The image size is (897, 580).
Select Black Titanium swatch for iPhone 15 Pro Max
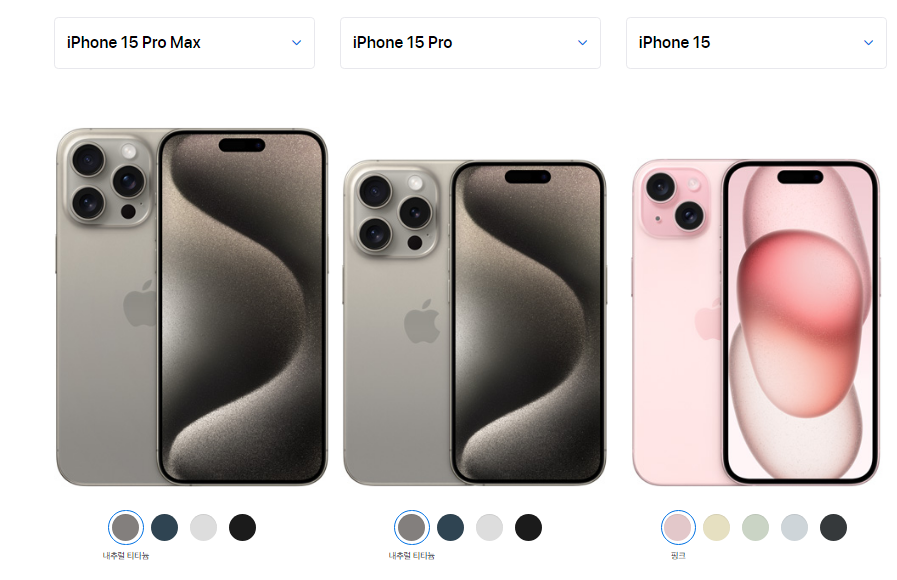point(243,527)
